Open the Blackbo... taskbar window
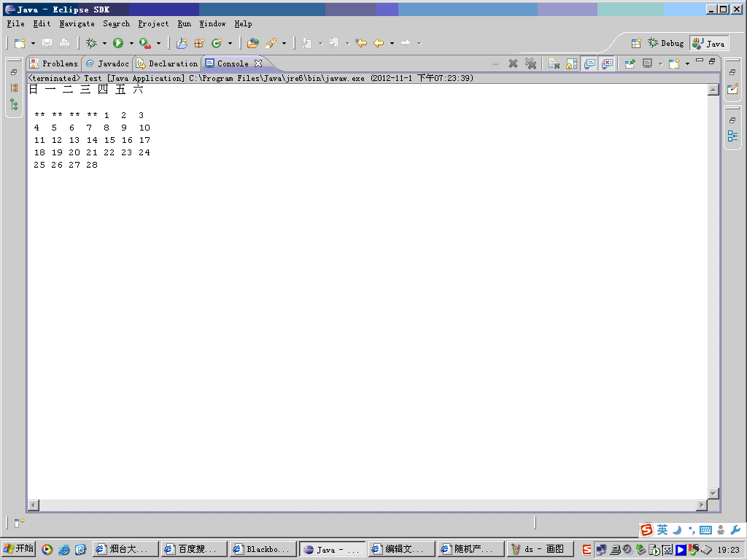The height and width of the screenshot is (560, 747). point(263,549)
